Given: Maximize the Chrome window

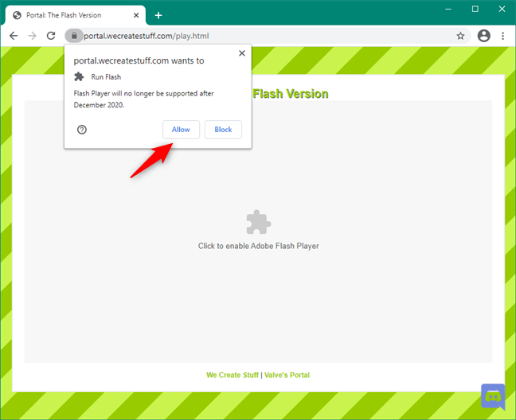Looking at the screenshot, I should [x=475, y=9].
